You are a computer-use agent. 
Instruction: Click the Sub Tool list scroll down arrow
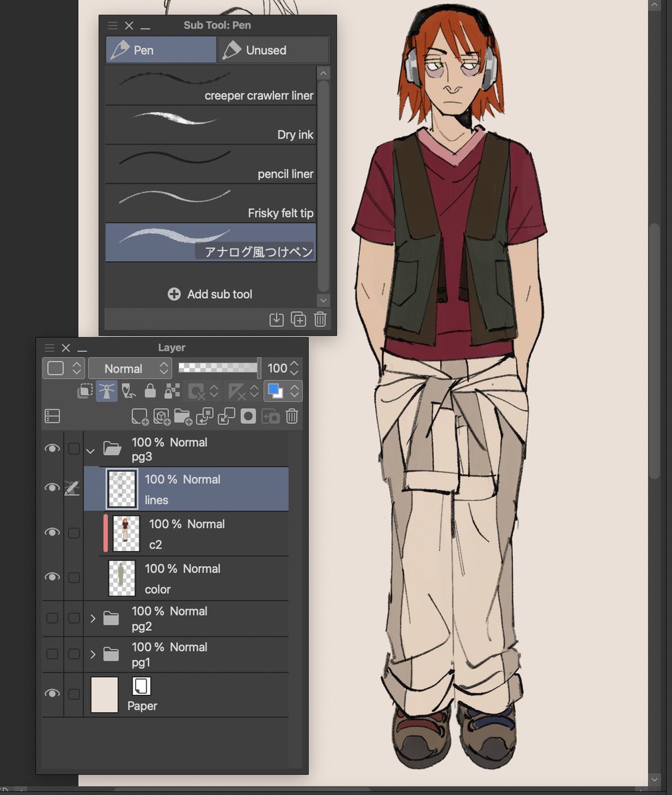click(x=323, y=300)
